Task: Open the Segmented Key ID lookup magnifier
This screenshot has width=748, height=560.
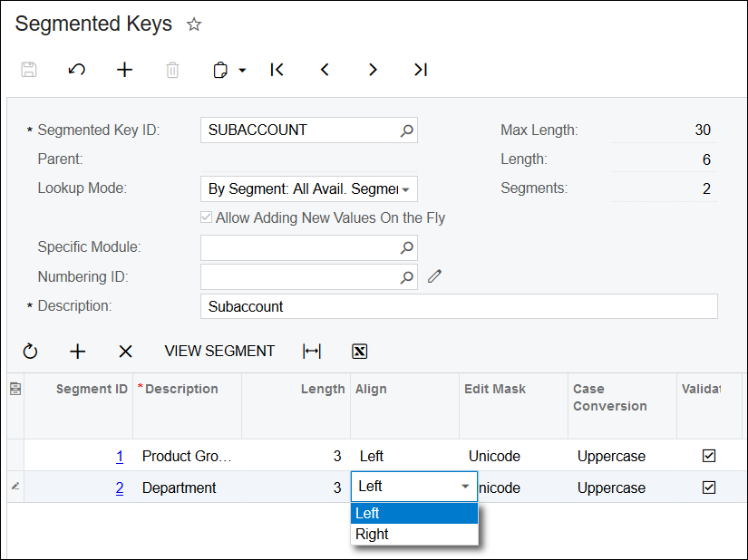Action: [x=406, y=130]
